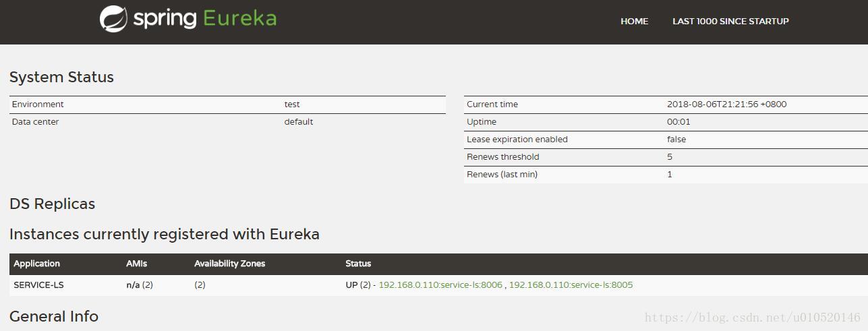
Task: Click the Status column header
Action: point(358,264)
